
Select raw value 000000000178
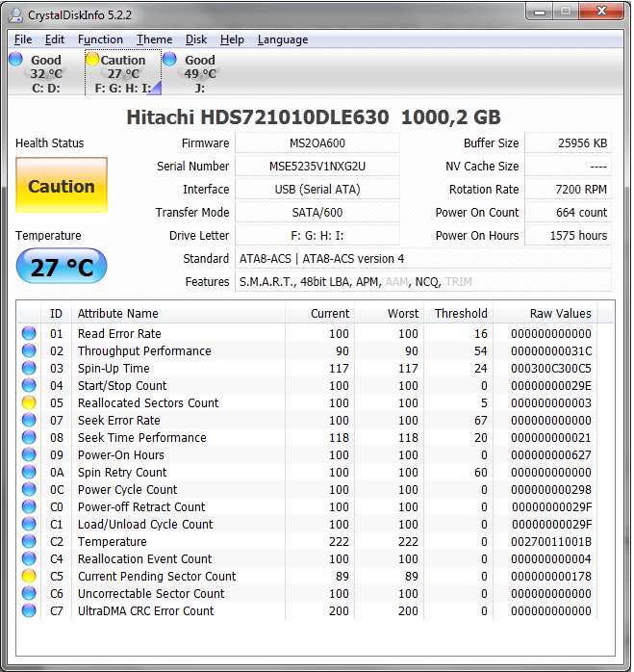551,576
